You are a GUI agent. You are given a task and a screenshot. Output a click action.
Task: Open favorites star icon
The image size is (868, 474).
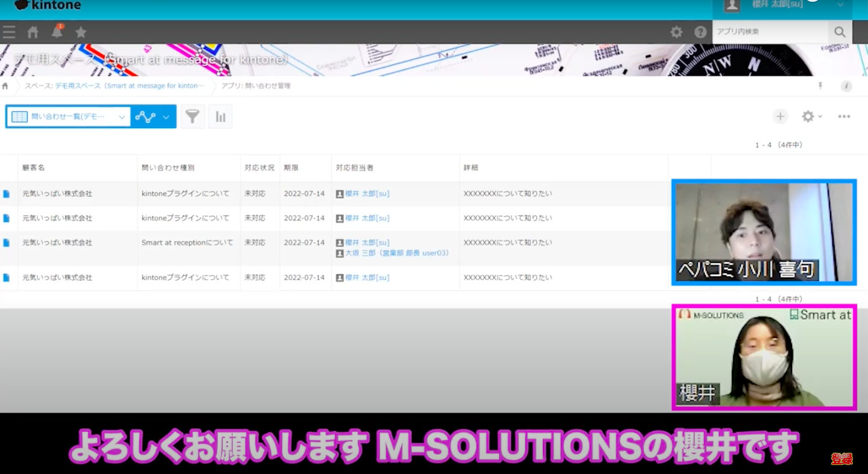tap(81, 32)
